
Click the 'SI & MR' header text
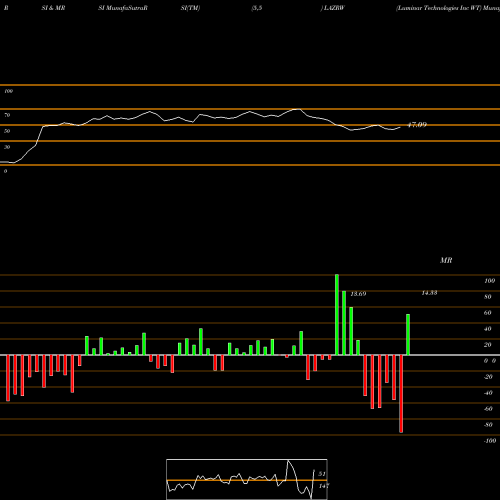tap(53, 8)
